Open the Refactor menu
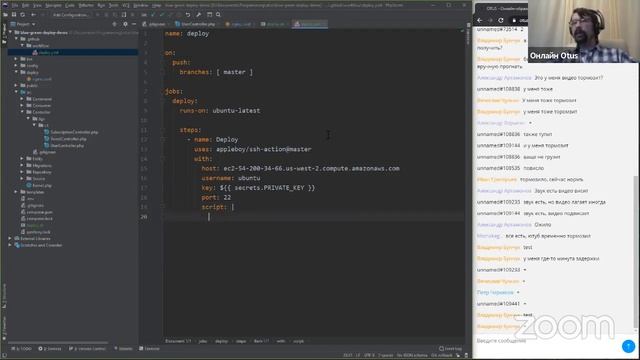 coord(86,6)
